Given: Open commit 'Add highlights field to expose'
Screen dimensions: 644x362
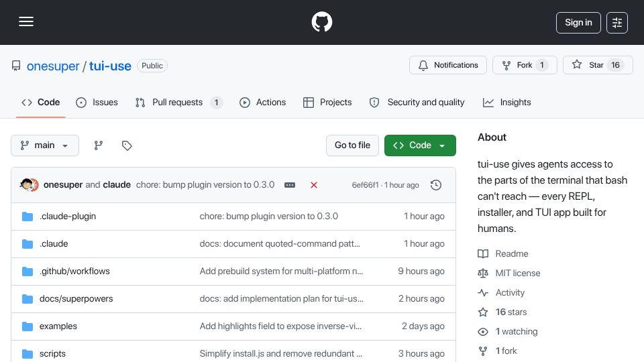Looking at the screenshot, I should tap(280, 326).
